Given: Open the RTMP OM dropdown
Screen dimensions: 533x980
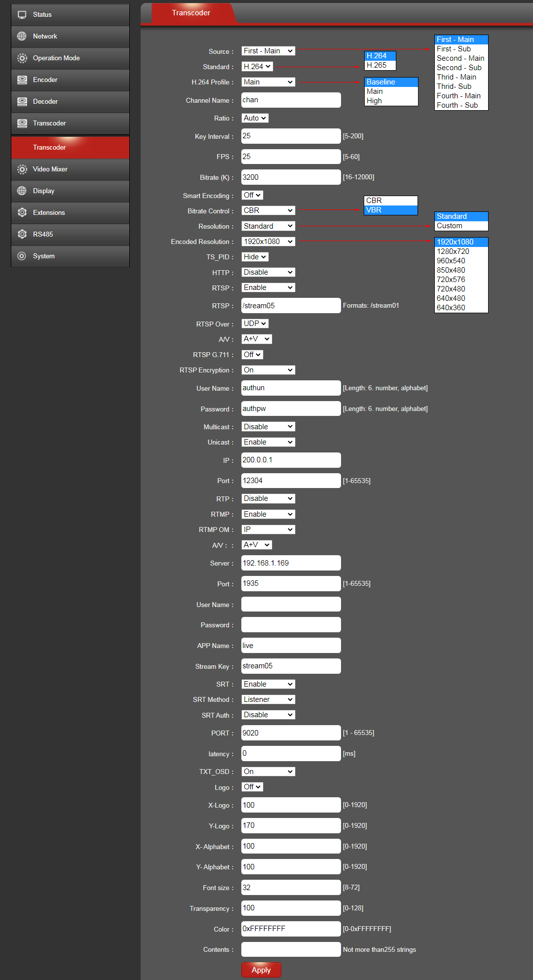Looking at the screenshot, I should click(268, 530).
